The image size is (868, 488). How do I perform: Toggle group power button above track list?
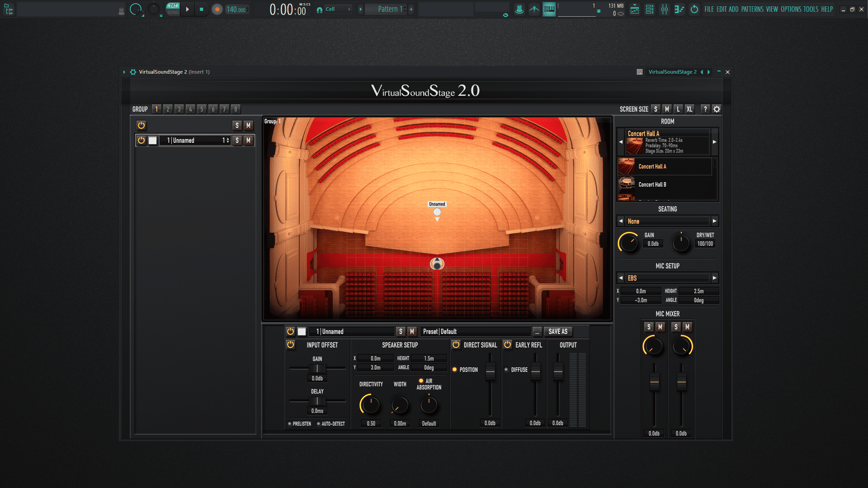141,125
